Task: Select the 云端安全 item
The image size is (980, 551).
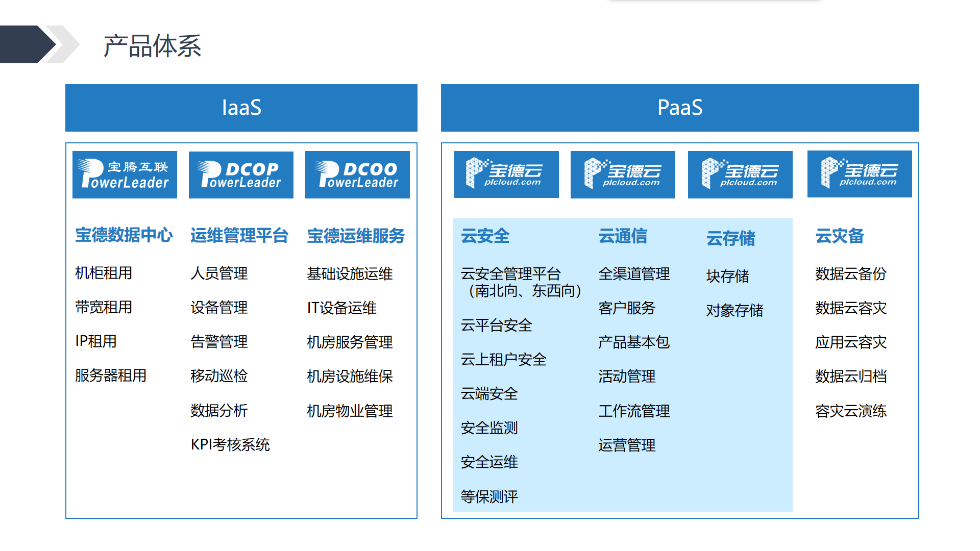Action: tap(489, 394)
